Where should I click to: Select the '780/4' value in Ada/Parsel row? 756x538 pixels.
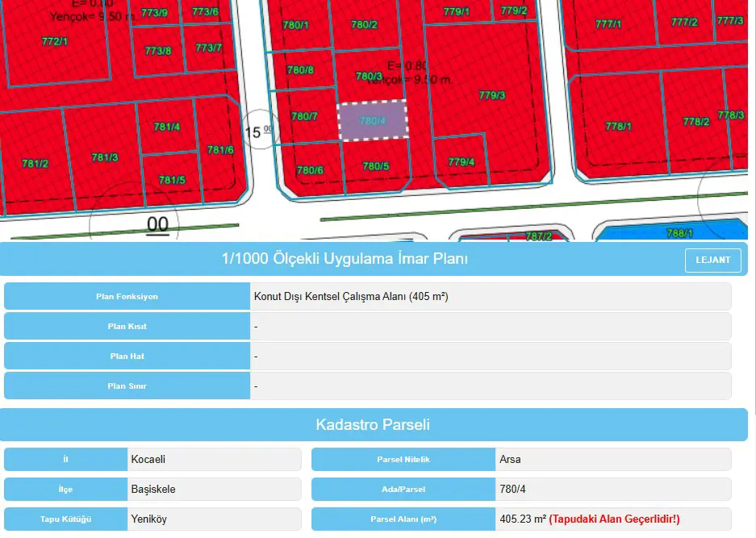click(x=512, y=490)
